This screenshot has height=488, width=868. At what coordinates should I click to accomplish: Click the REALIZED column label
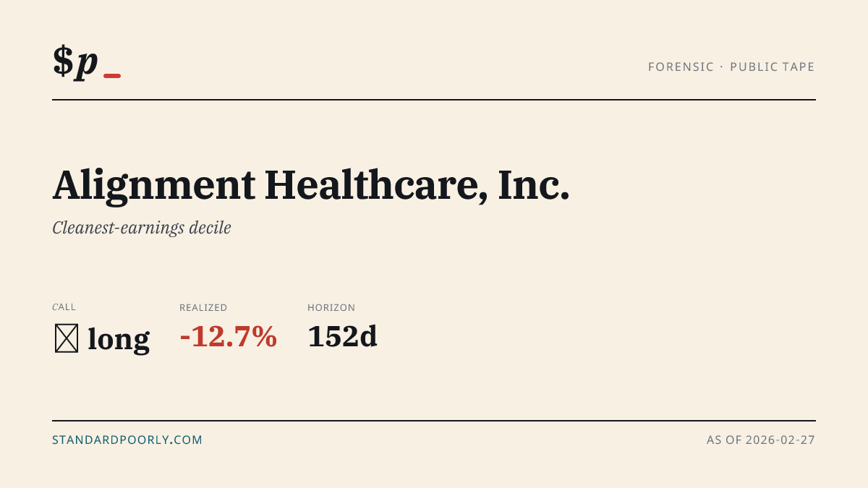203,307
